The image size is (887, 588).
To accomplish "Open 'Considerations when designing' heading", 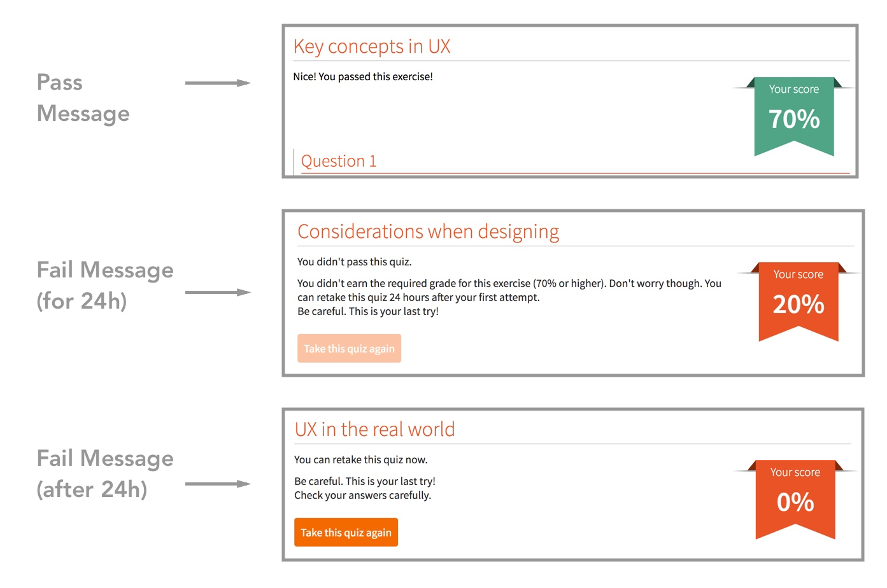I will coord(429,232).
